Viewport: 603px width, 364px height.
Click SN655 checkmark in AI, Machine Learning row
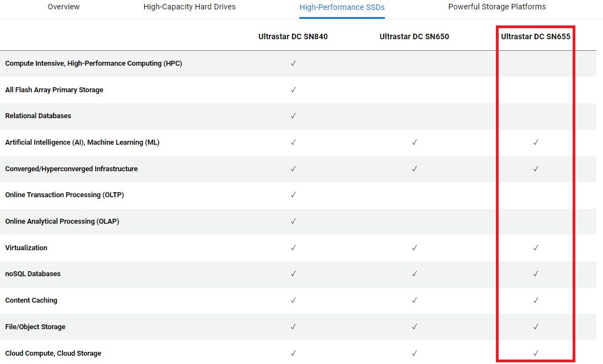pos(536,143)
